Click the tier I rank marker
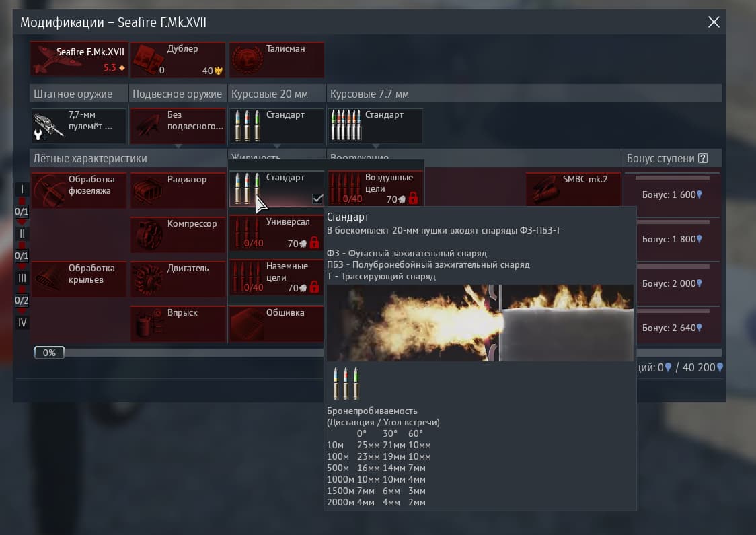This screenshot has height=535, width=756. [22, 189]
